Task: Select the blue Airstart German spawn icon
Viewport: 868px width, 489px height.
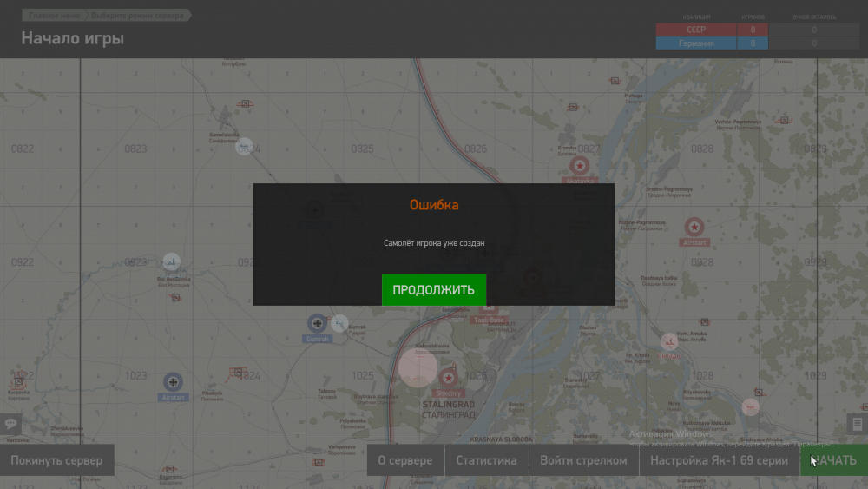Action: [x=174, y=382]
